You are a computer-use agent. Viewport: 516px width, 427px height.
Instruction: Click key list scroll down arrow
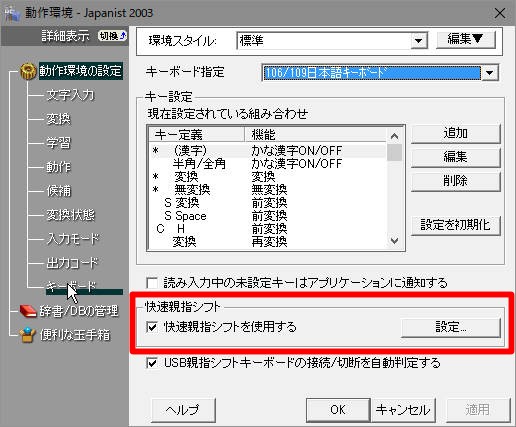pyautogui.click(x=394, y=241)
